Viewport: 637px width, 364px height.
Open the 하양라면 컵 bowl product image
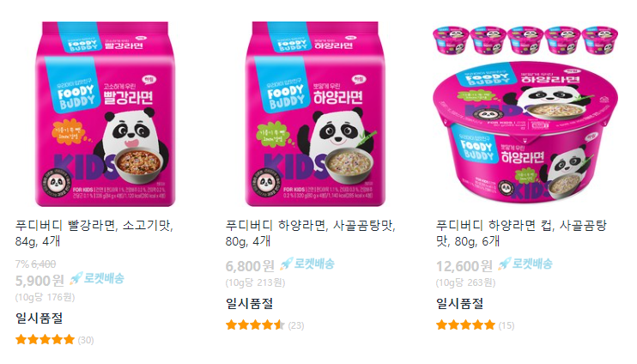pos(525,132)
